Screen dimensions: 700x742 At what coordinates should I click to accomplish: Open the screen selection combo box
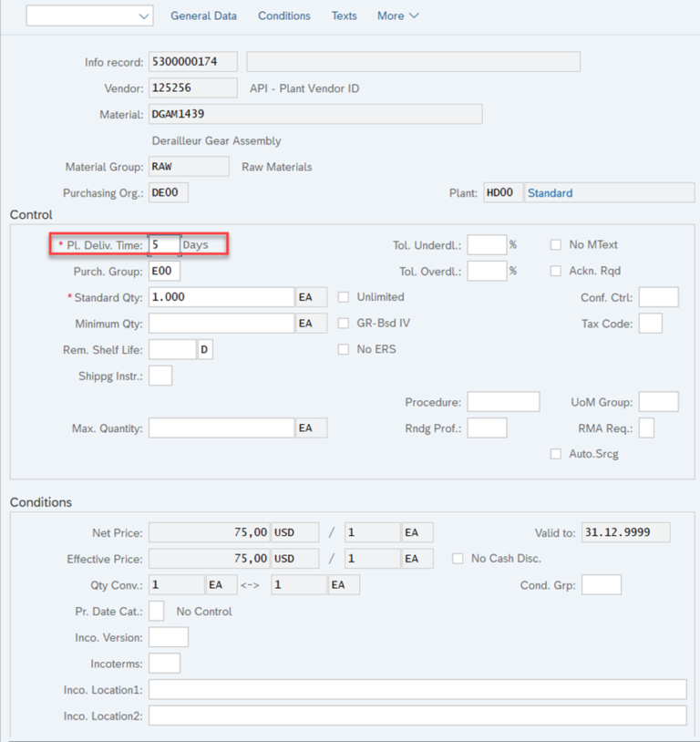88,15
